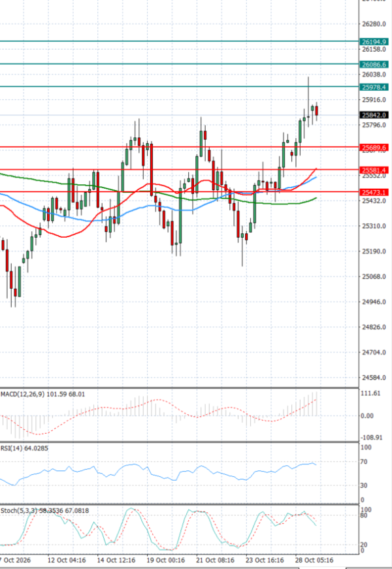392x569 pixels.
Task: Select the 26194.9 resistance level label
Action: click(x=374, y=42)
